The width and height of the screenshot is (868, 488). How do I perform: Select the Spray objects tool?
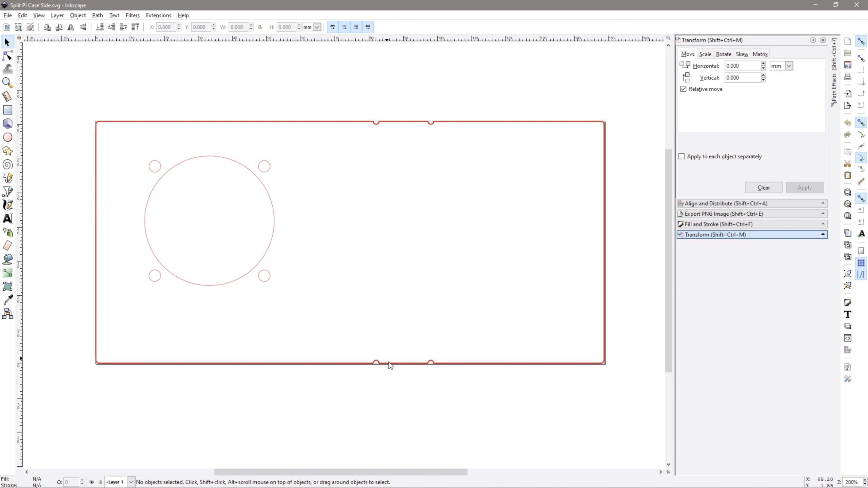(7, 232)
